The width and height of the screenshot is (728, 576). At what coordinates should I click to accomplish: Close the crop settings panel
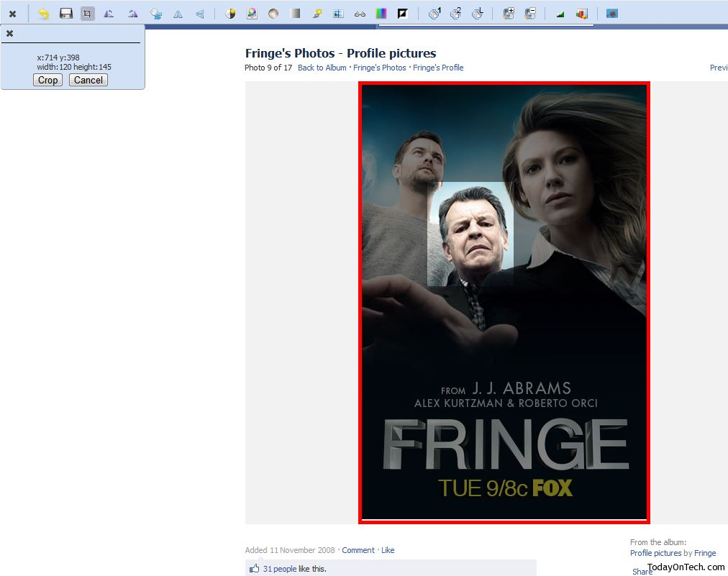coord(10,33)
